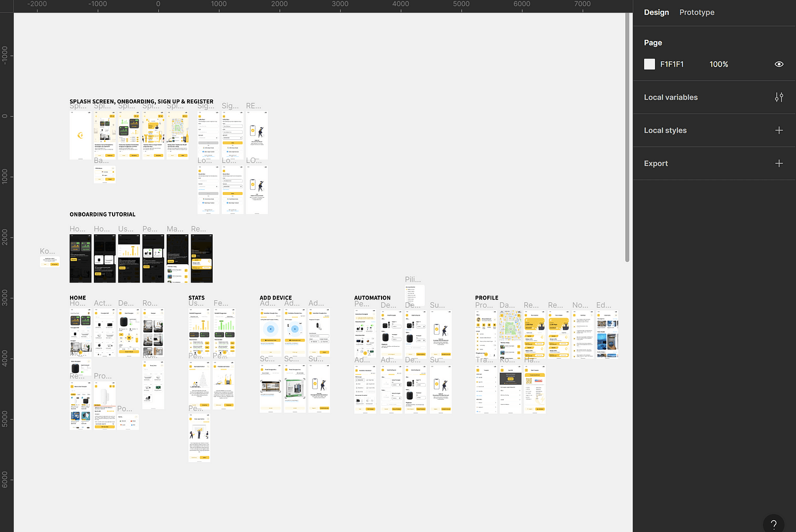The width and height of the screenshot is (796, 532).
Task: Click the Export section label
Action: point(656,163)
